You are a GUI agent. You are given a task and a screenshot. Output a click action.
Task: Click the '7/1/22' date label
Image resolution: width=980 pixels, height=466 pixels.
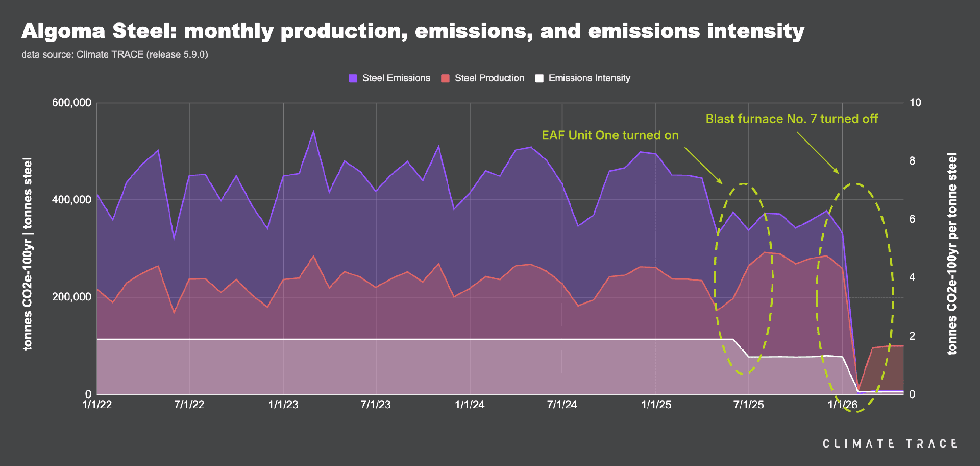click(189, 405)
